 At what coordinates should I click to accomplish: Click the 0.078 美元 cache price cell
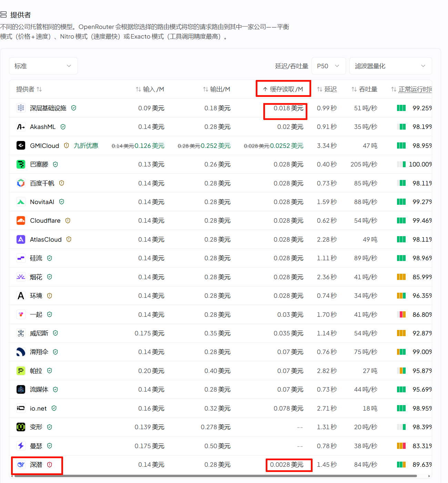288,408
